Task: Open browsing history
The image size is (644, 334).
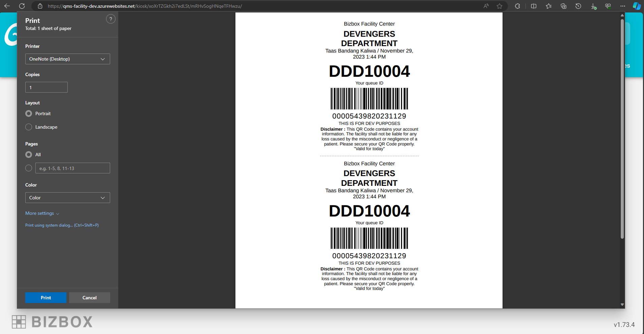Action: [578, 6]
